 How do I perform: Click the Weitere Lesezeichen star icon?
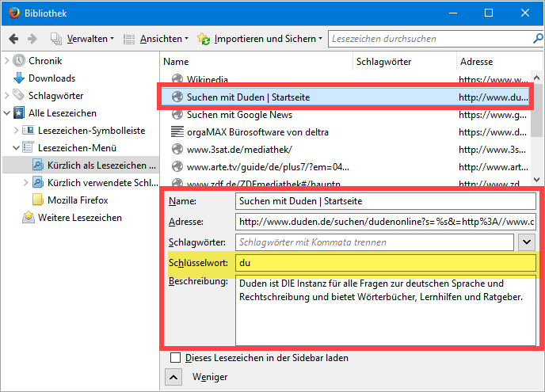(29, 217)
